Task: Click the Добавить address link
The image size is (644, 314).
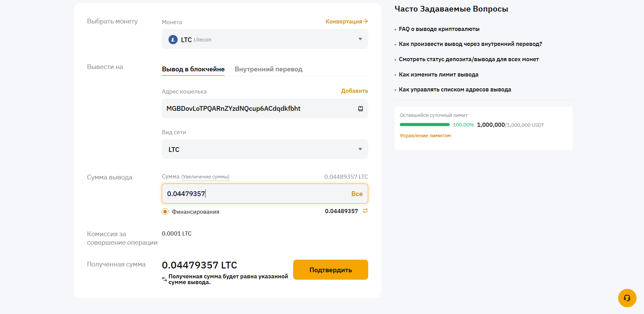Action: coord(354,91)
